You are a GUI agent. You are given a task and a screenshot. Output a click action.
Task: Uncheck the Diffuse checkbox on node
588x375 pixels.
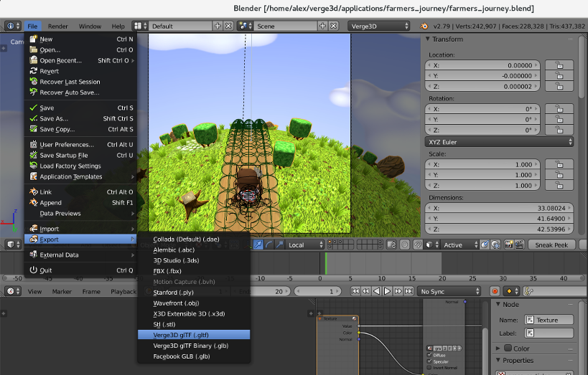point(429,355)
